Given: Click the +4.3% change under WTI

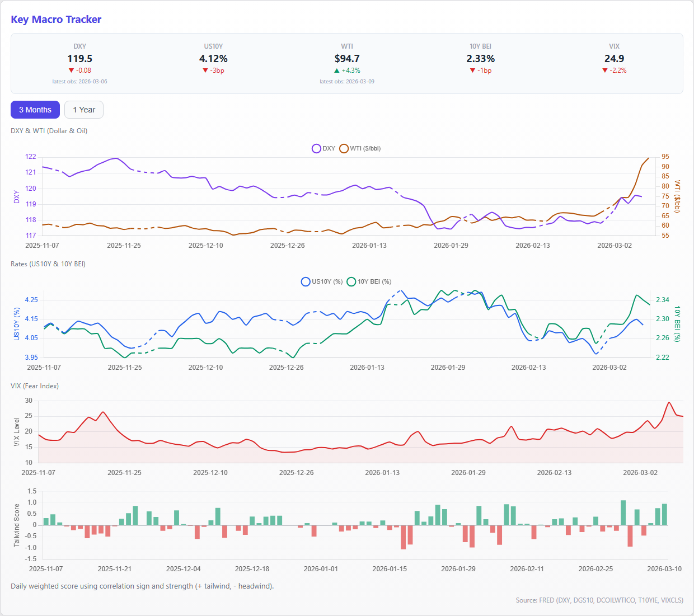Looking at the screenshot, I should tap(351, 70).
